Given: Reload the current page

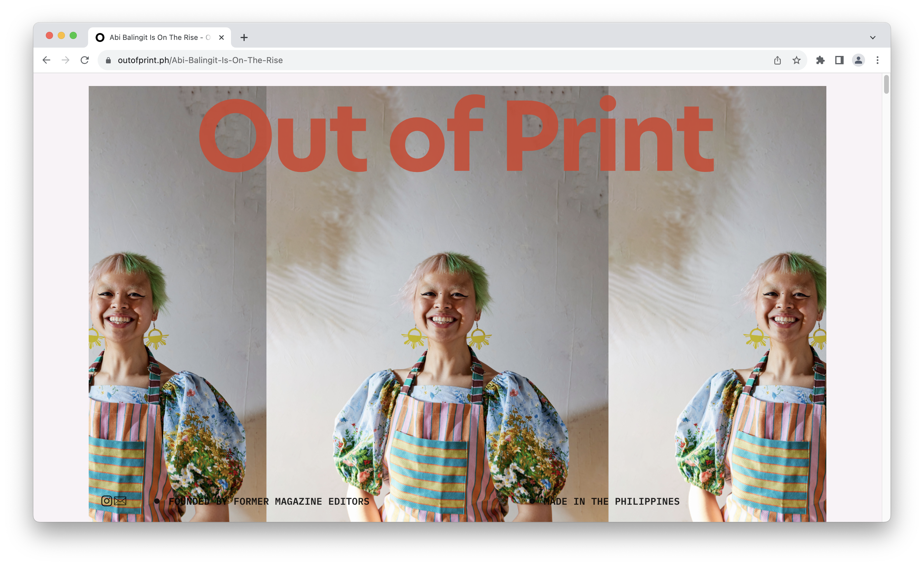Looking at the screenshot, I should click(x=85, y=60).
